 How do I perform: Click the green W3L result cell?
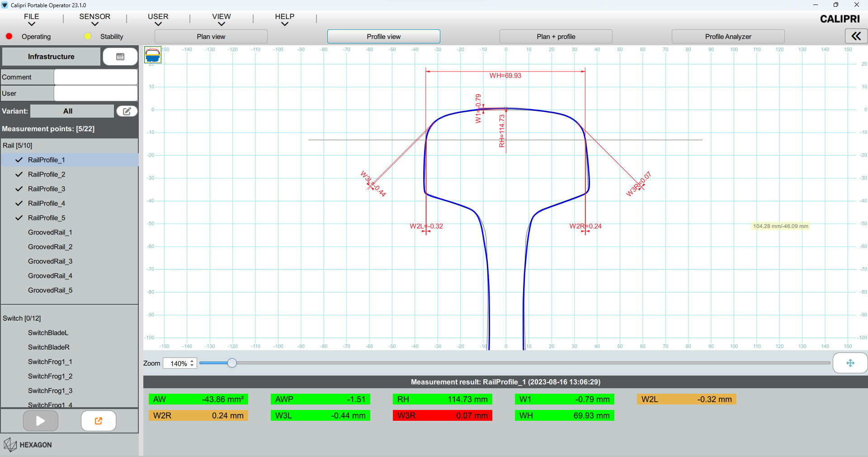[320, 415]
